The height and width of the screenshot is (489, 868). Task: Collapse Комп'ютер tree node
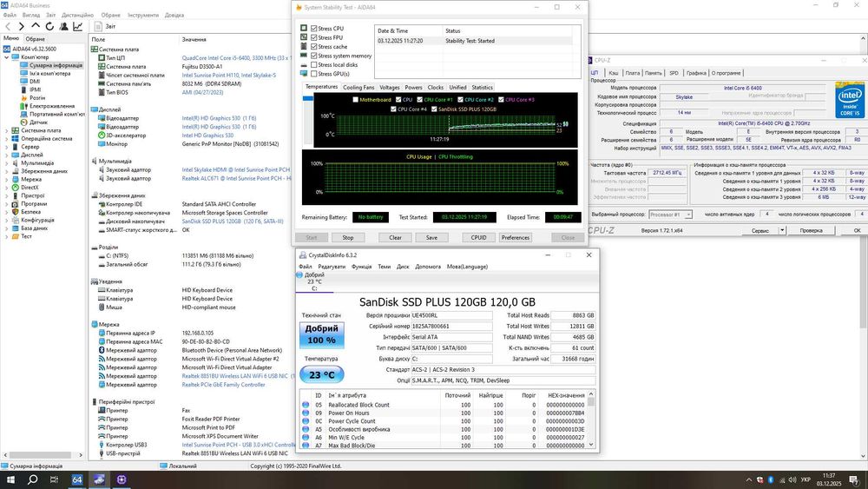7,57
